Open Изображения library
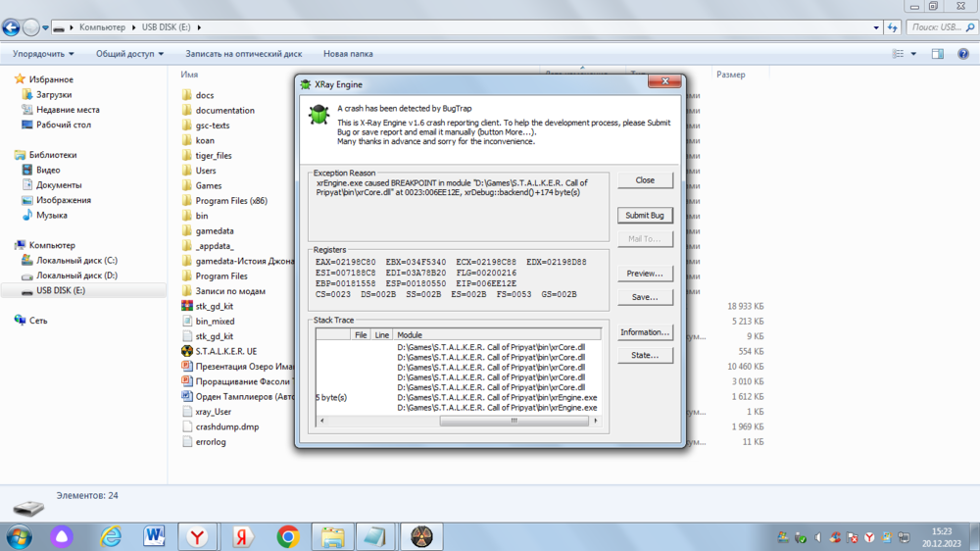The image size is (980, 551). (x=63, y=200)
